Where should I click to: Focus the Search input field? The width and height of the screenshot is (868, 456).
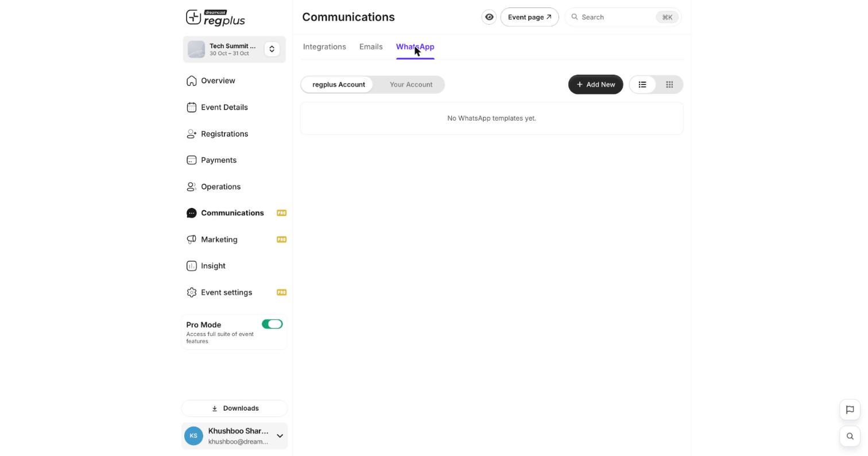pyautogui.click(x=623, y=17)
